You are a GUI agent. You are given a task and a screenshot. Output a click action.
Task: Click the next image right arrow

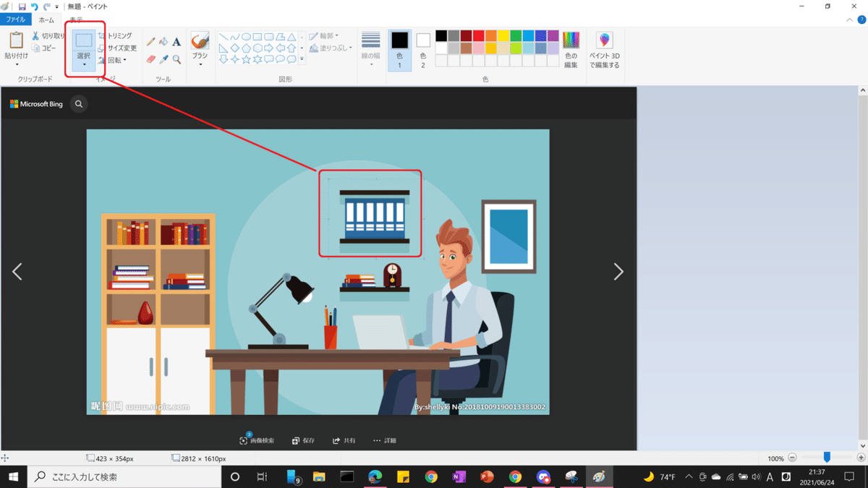point(618,272)
